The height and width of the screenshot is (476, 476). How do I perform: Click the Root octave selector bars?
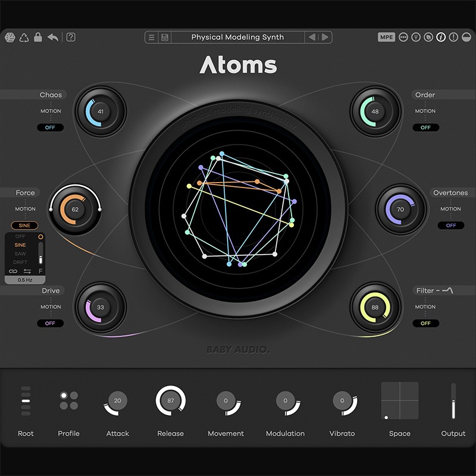tap(26, 401)
